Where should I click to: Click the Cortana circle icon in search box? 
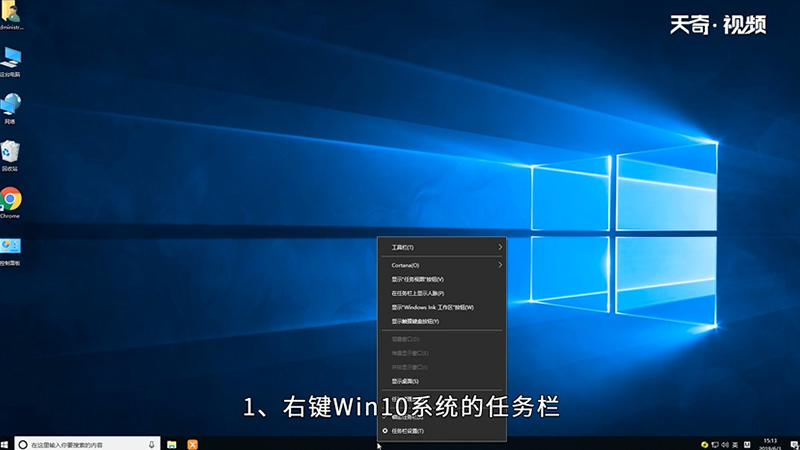pyautogui.click(x=23, y=445)
